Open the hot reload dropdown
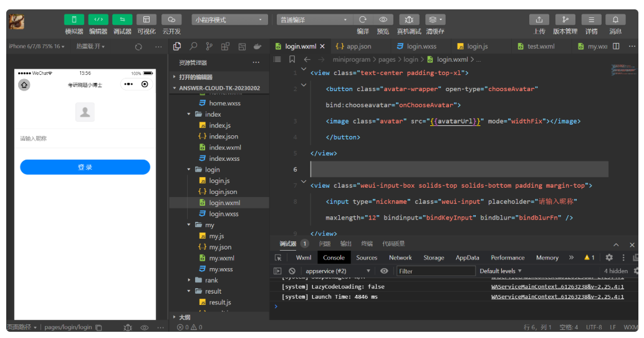The image size is (644, 338). coord(90,46)
